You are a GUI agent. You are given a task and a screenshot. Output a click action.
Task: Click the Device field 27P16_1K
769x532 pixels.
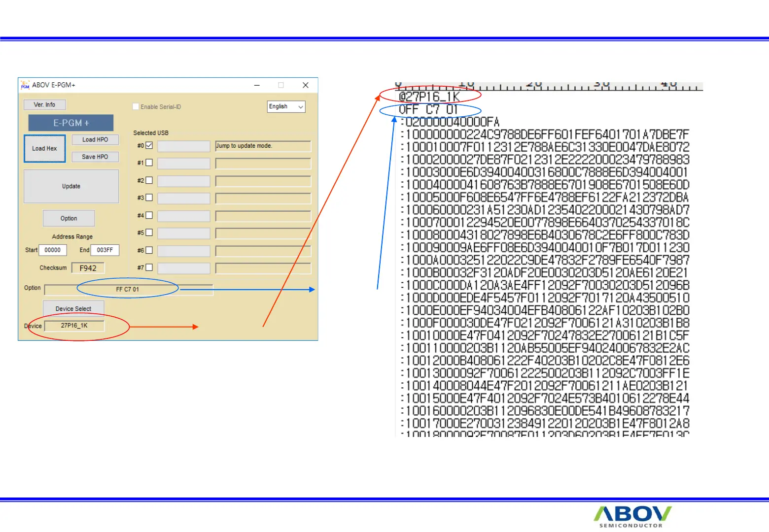coord(74,326)
